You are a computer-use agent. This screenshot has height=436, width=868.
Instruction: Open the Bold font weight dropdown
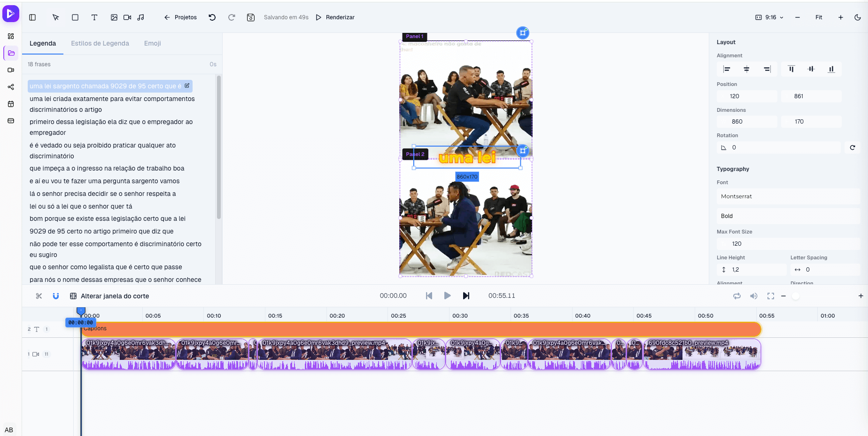coord(788,216)
